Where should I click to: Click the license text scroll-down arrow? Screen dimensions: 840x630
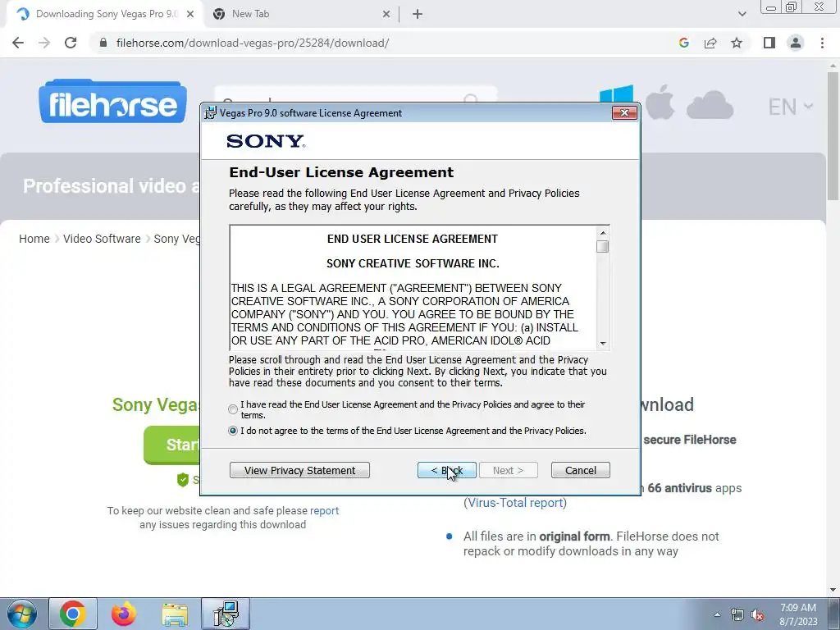click(x=603, y=344)
